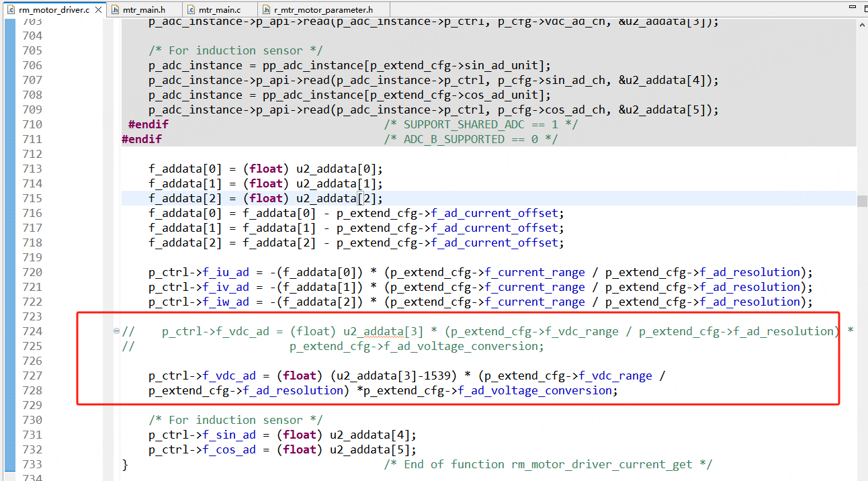Click the header icon on r_mtr_motor_parameter.h tab
The image size is (868, 481).
(265, 10)
